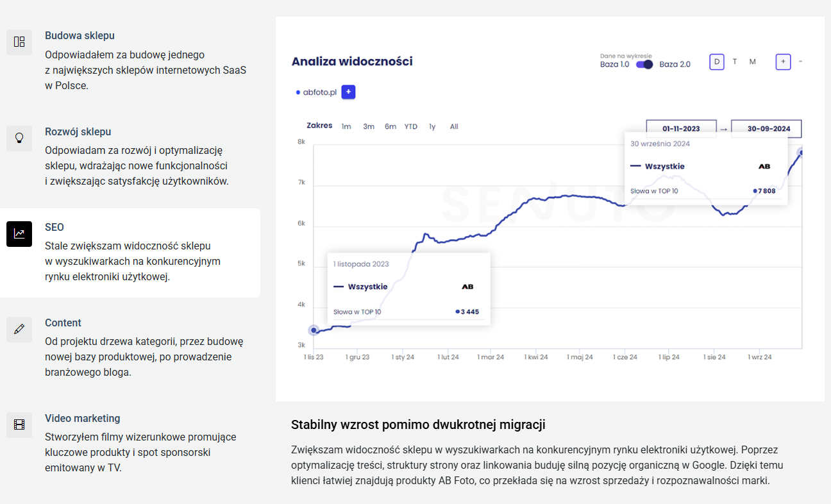Select monthly M view option

753,62
